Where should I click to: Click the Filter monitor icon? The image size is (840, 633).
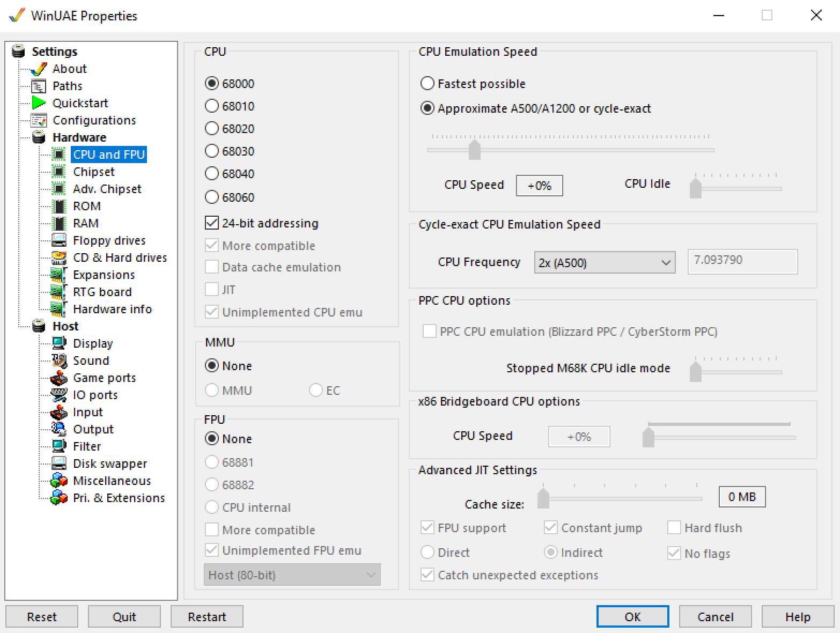[x=59, y=446]
